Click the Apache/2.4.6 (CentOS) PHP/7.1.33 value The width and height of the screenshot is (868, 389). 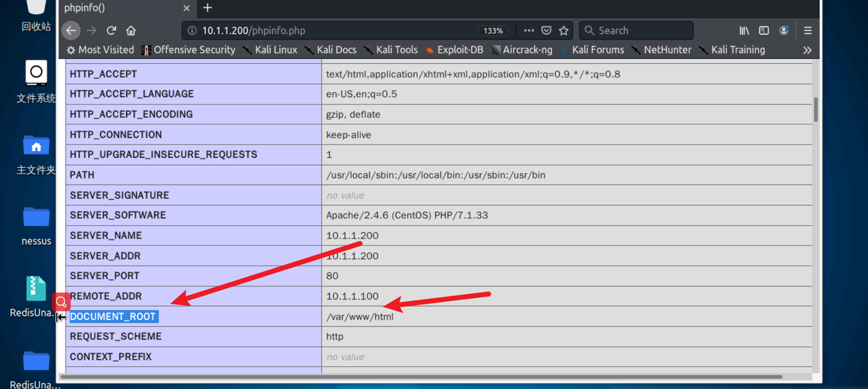pos(407,215)
